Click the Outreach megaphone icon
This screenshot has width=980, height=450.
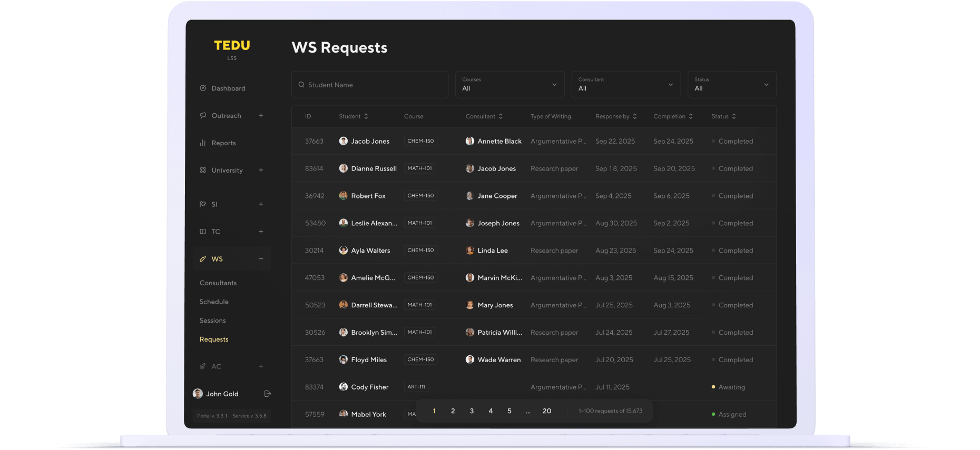pos(203,116)
